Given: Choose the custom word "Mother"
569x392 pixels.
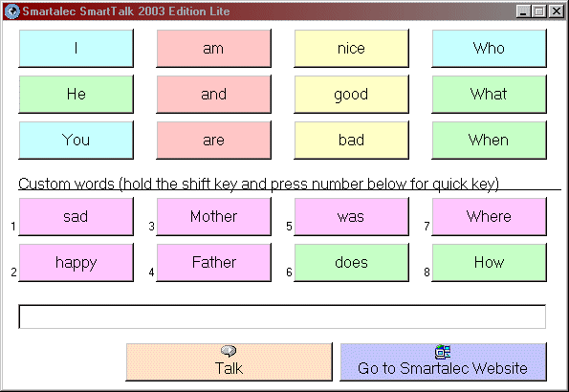Looking at the screenshot, I should tap(214, 217).
